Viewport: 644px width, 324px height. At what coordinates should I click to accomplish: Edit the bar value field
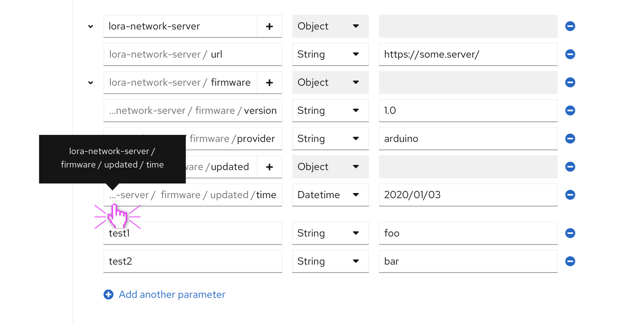click(x=468, y=261)
